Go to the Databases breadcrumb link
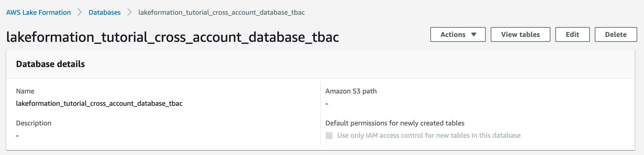 tap(105, 12)
